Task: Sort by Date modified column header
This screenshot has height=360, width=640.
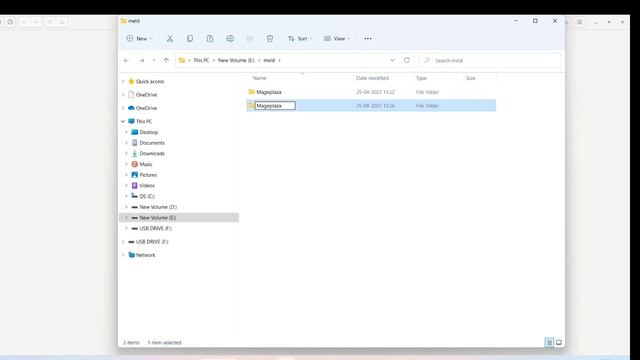Action: pyautogui.click(x=372, y=78)
